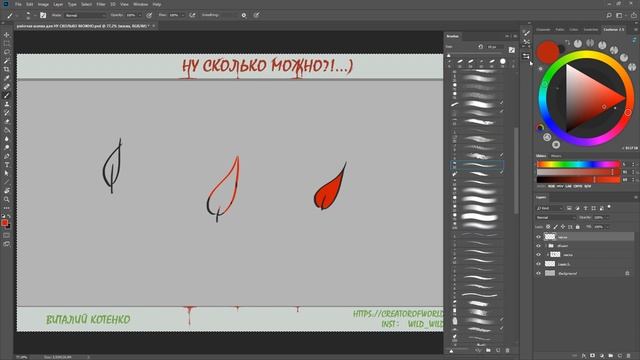
Task: Delete layer using Layers panel trash icon
Action: (x=629, y=356)
